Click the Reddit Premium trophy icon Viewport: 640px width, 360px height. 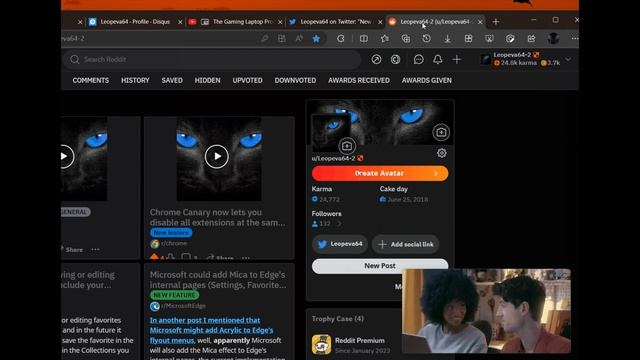click(x=322, y=344)
